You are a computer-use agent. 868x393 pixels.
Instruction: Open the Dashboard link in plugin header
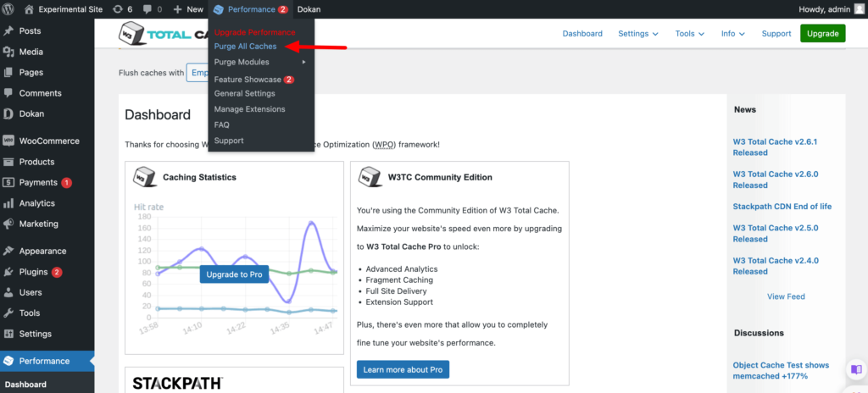(582, 34)
